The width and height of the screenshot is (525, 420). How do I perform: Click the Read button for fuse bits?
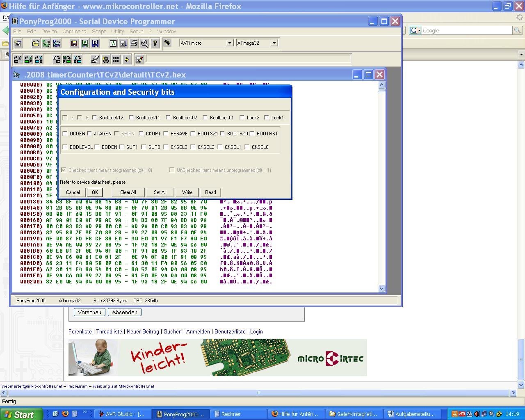click(210, 192)
